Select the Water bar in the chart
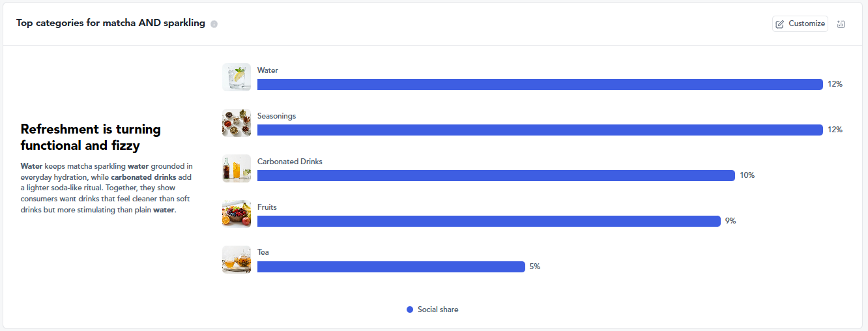This screenshot has width=868, height=331. 540,84
